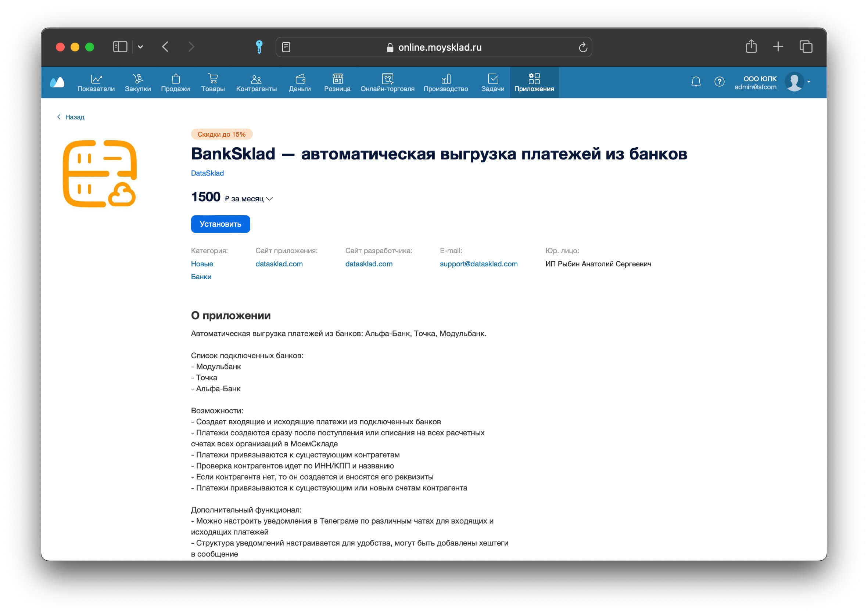Image resolution: width=868 pixels, height=615 pixels.
Task: Click the MoySklad logo icon
Action: click(x=57, y=82)
